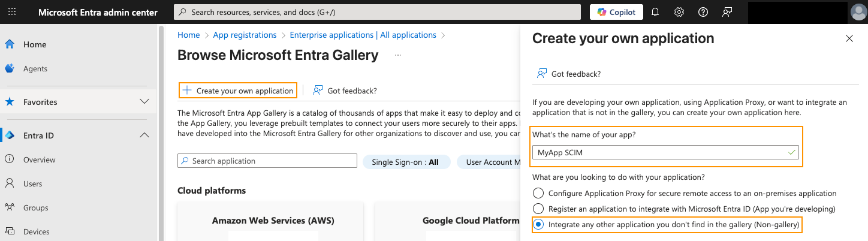Image resolution: width=868 pixels, height=241 pixels.
Task: Click the Overview info icon
Action: point(10,159)
